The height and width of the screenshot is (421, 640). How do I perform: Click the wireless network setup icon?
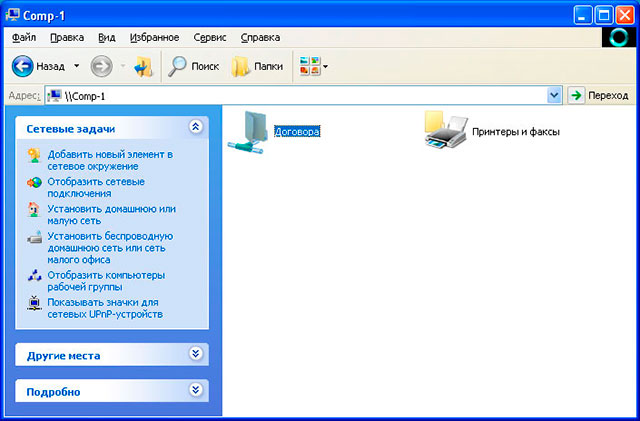tap(34, 237)
